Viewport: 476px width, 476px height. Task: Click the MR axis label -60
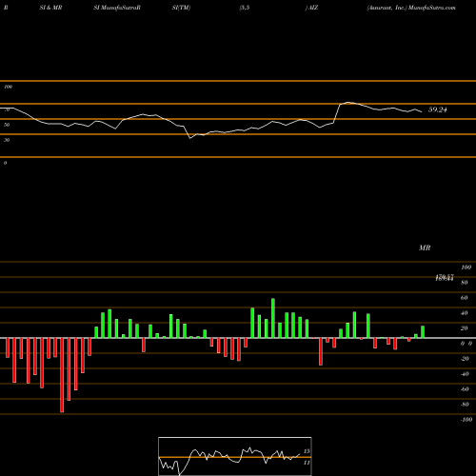tap(464, 389)
